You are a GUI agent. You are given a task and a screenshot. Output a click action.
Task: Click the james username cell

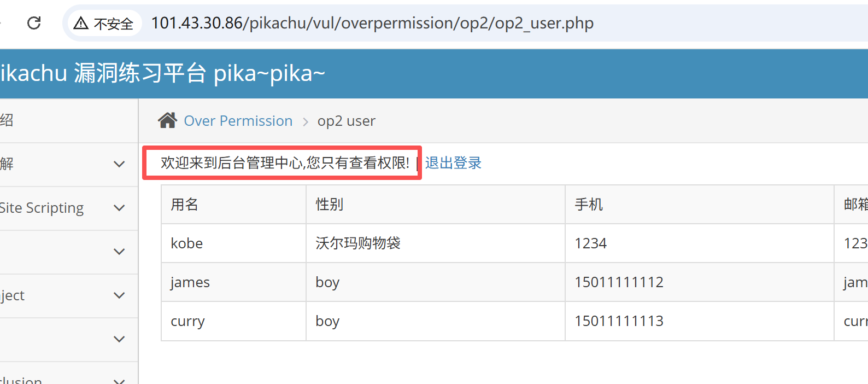(233, 282)
